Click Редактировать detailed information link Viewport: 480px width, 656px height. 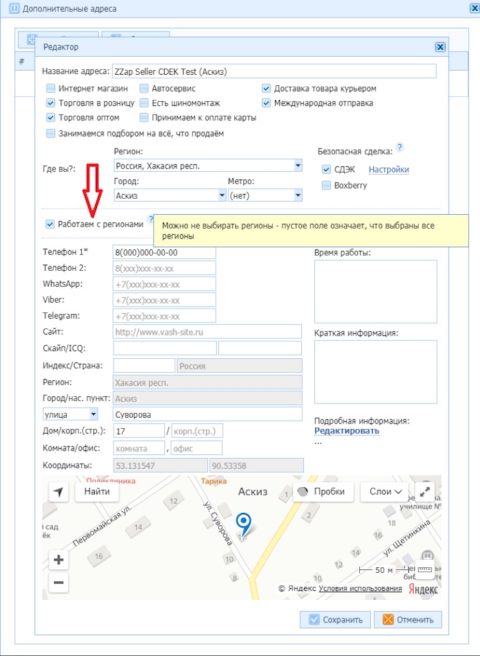pyautogui.click(x=347, y=431)
